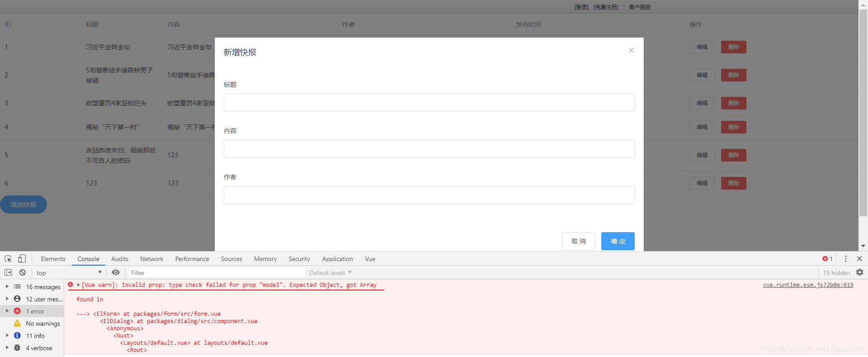
Task: Click 删除 button in row 4
Action: coord(733,127)
